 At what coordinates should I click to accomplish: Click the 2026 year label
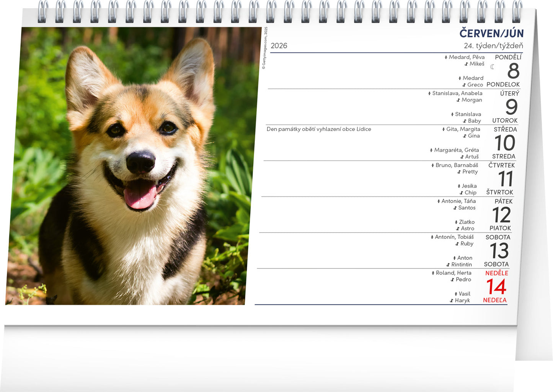pos(279,46)
